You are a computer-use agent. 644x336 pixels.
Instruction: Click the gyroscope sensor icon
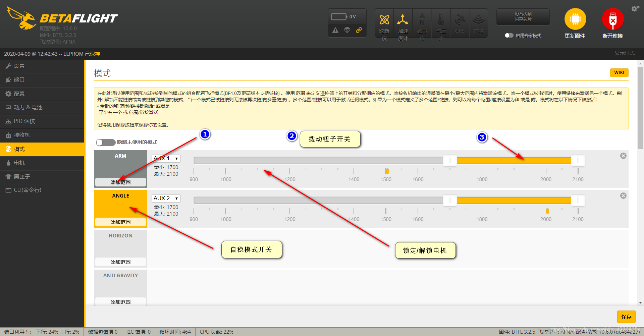tap(384, 20)
